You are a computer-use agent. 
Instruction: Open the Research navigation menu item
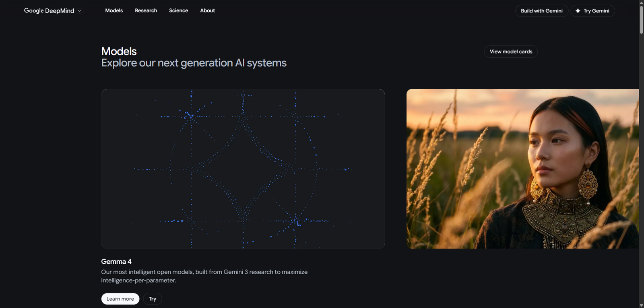146,10
